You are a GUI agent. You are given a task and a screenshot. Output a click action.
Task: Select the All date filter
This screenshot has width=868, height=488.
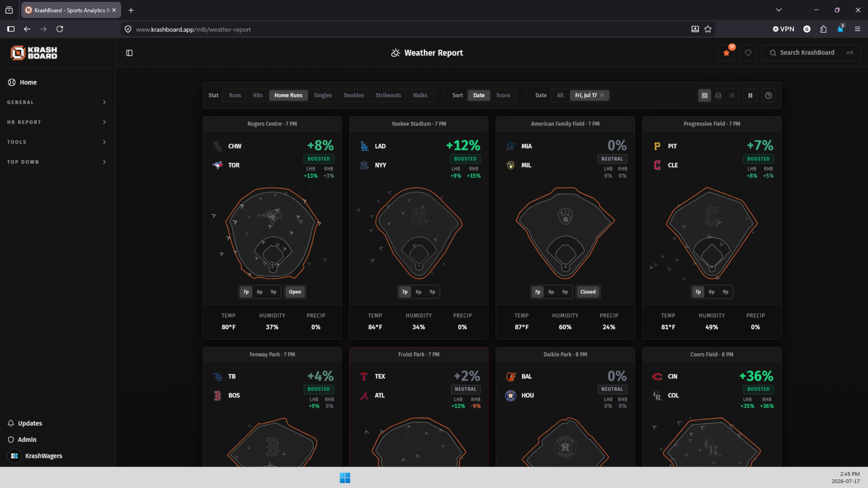pos(560,96)
